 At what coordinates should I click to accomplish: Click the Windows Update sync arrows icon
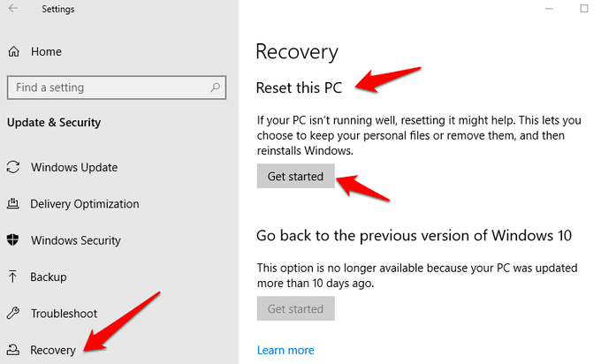14,168
